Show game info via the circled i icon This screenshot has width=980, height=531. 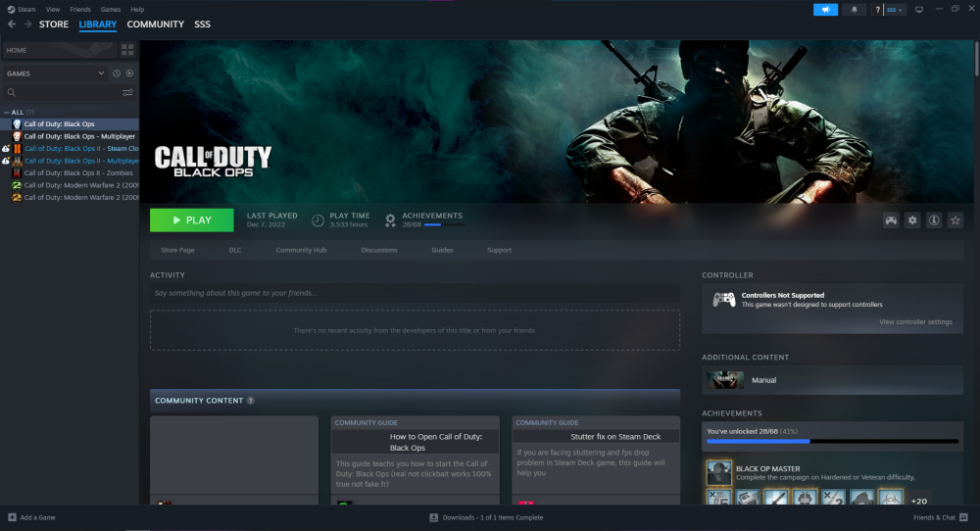pyautogui.click(x=934, y=220)
